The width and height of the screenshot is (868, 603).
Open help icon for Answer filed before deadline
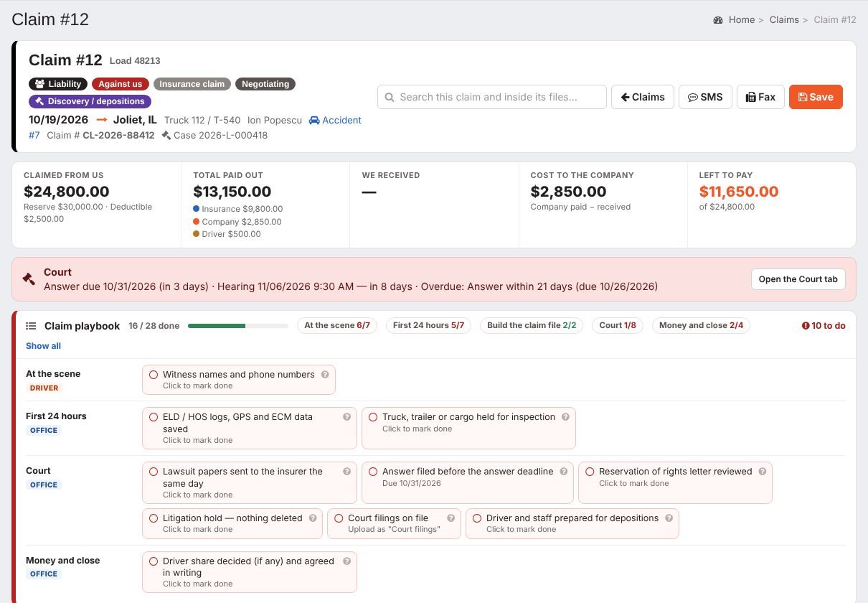pyautogui.click(x=564, y=472)
